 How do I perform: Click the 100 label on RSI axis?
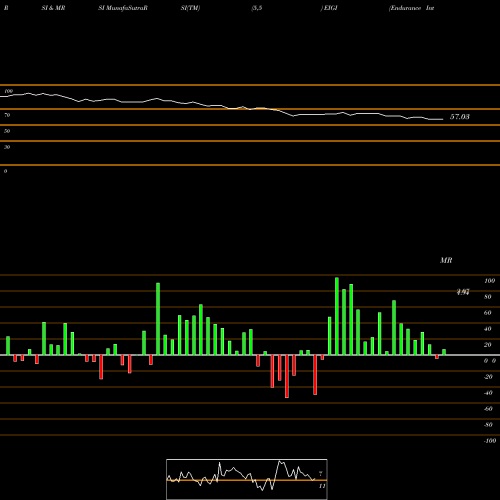[x=9, y=91]
